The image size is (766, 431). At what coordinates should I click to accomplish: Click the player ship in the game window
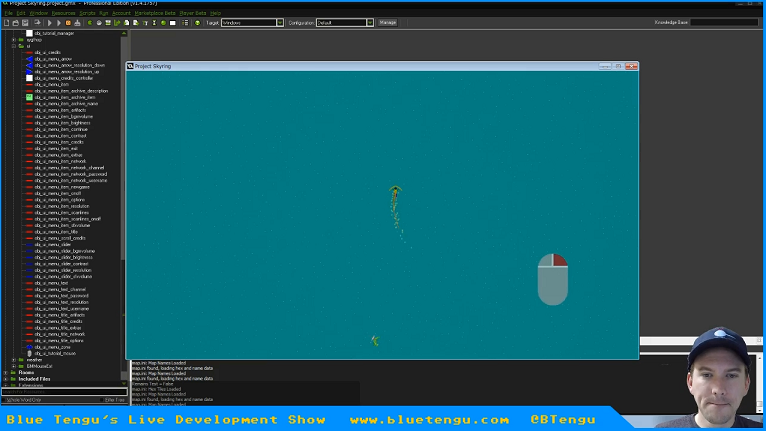coord(395,192)
